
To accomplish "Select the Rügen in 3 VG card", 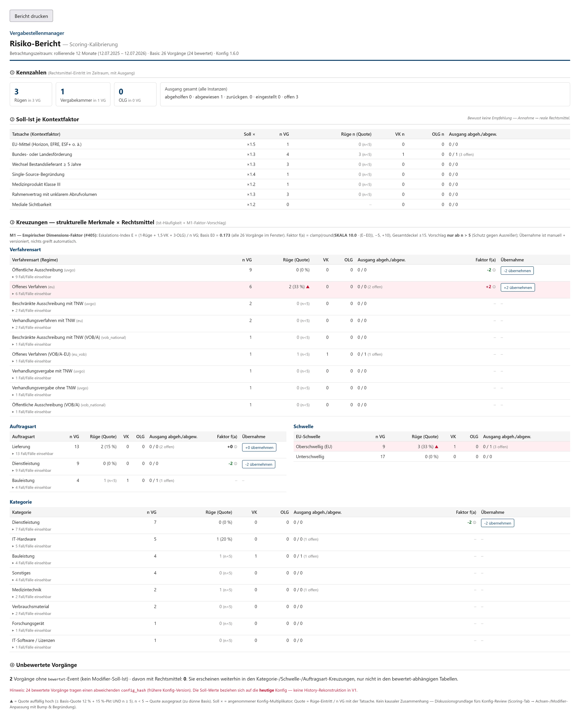I will tap(31, 95).
